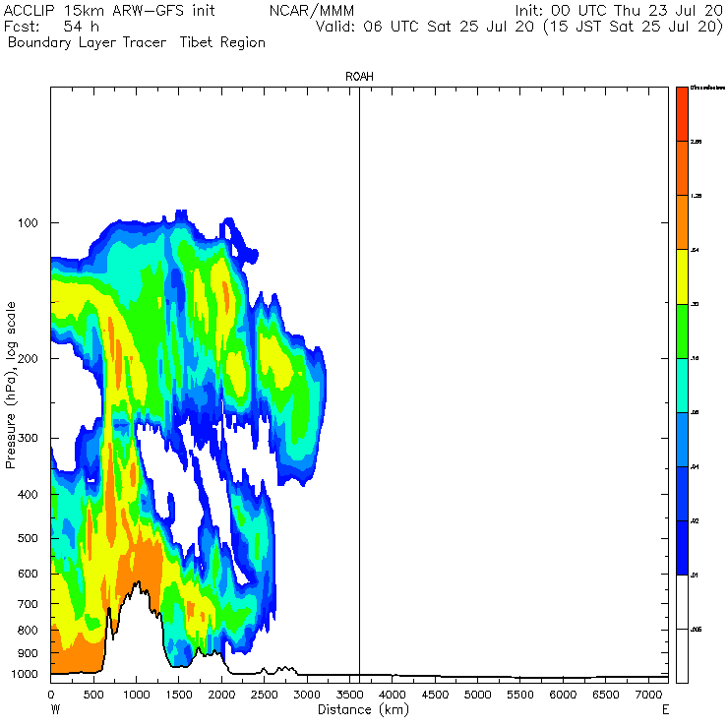Screen dimensions: 728x728
Task: Click the medium blue colorbar segment above .02
Action: click(682, 494)
